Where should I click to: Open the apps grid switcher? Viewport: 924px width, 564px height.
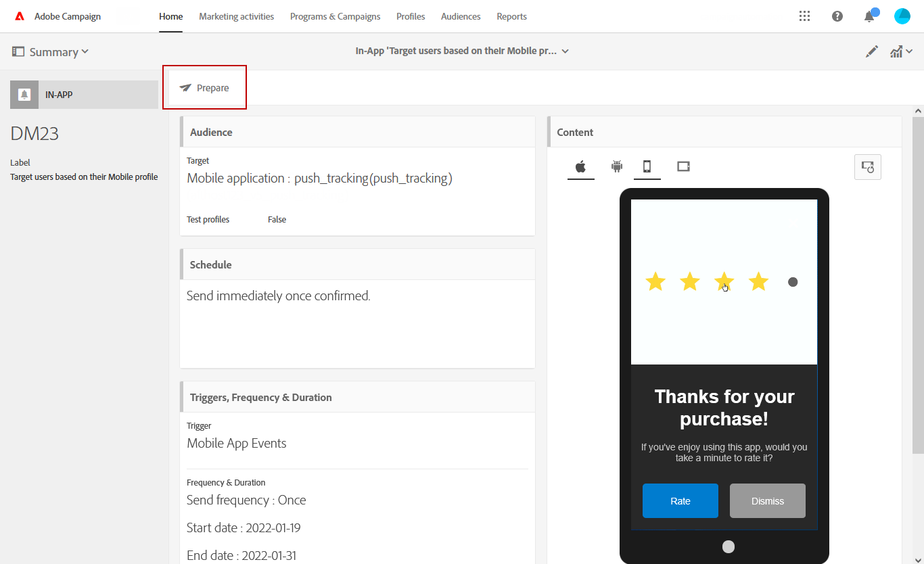click(804, 16)
